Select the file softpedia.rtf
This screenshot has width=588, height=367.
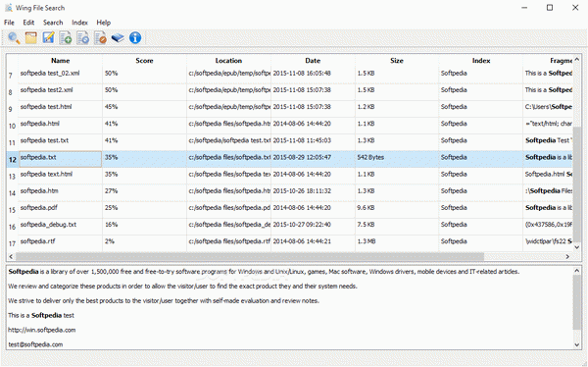pos(60,243)
